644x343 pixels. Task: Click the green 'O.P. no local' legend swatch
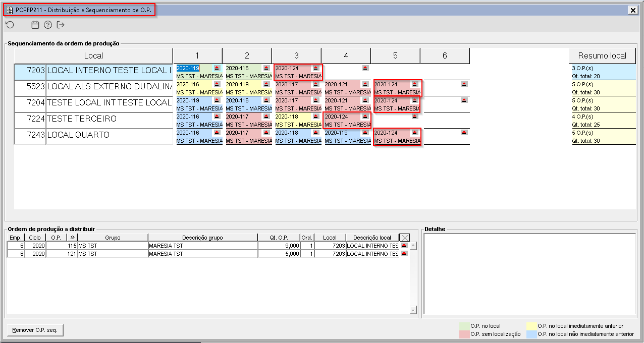click(x=464, y=326)
